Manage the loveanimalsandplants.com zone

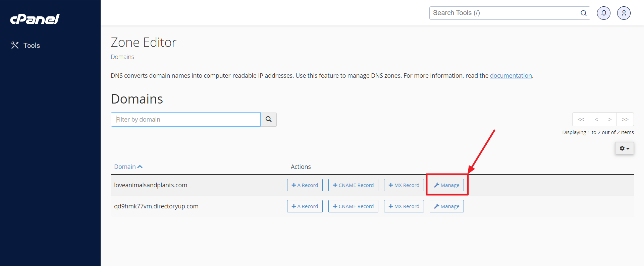447,185
